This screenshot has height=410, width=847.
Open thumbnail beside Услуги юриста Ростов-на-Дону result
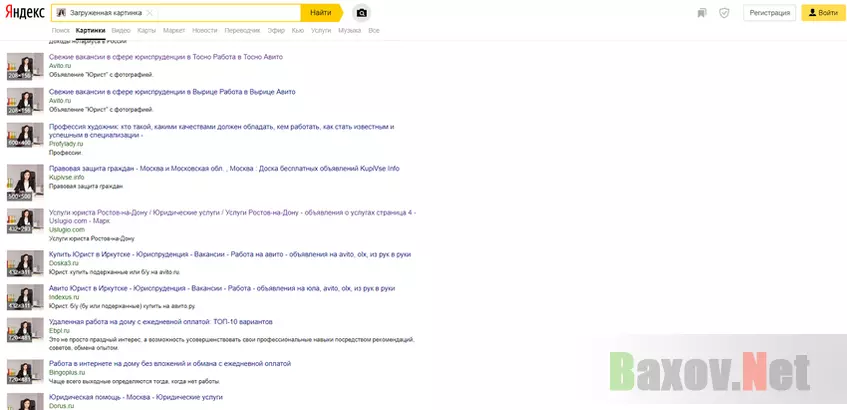25,221
